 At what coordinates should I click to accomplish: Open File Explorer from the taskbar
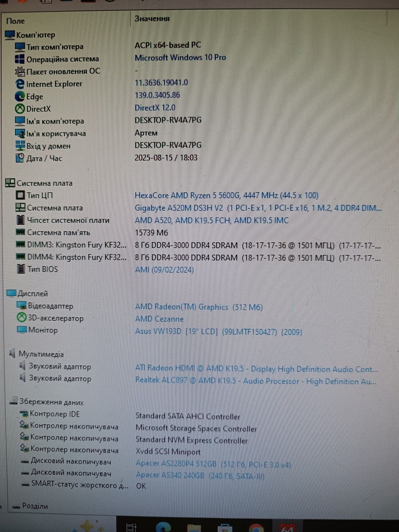(194, 528)
